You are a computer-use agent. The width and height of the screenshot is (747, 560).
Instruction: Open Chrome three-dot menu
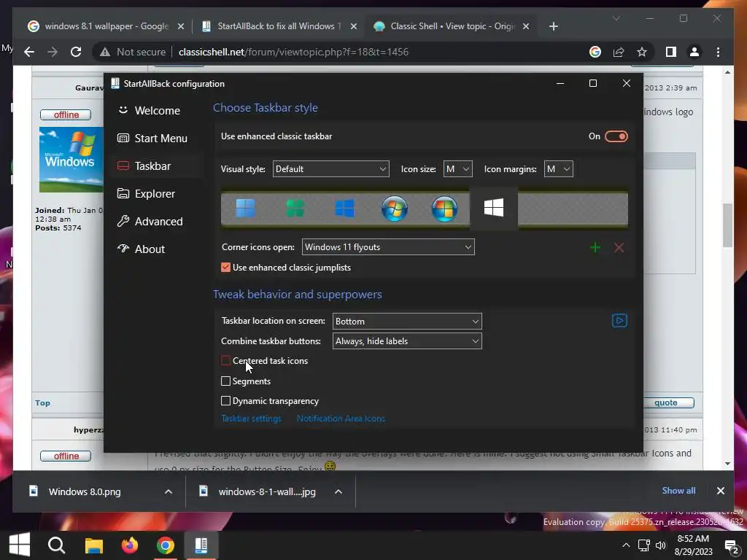tap(718, 52)
